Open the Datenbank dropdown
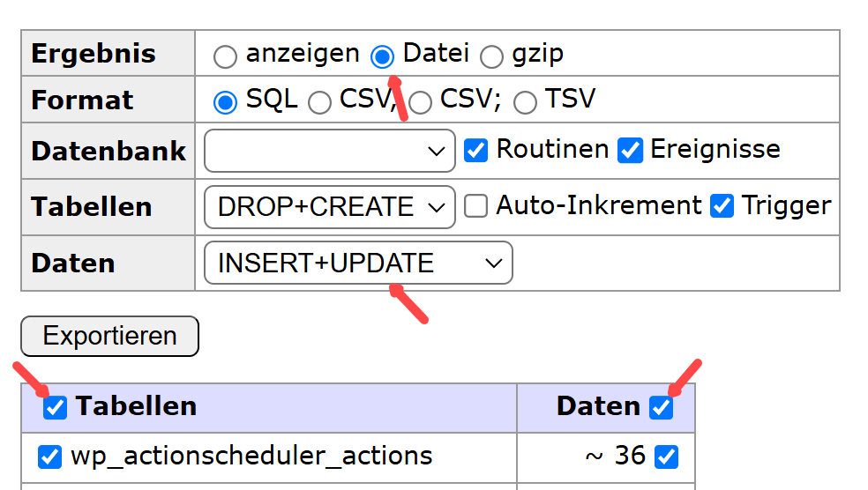The image size is (868, 490). click(x=329, y=151)
